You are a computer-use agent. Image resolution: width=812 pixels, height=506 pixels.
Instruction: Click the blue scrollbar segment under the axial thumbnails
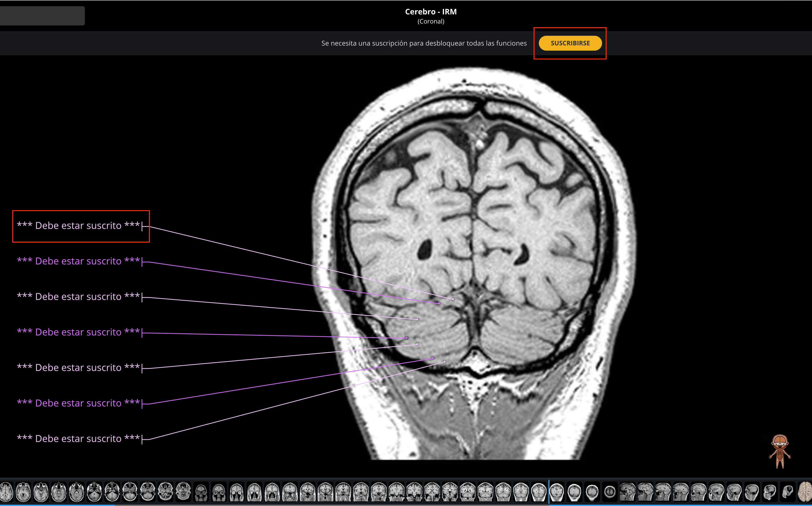point(58,505)
